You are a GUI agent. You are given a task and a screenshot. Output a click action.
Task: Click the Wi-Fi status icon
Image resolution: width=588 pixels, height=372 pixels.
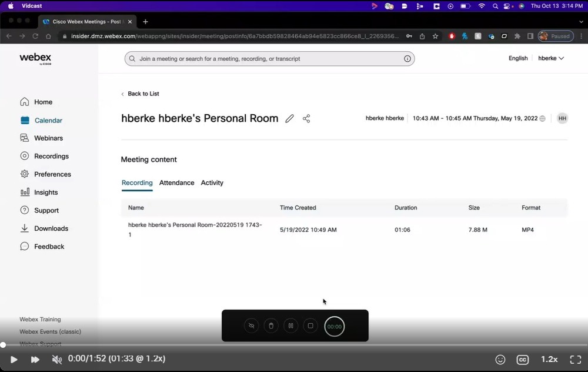[482, 6]
